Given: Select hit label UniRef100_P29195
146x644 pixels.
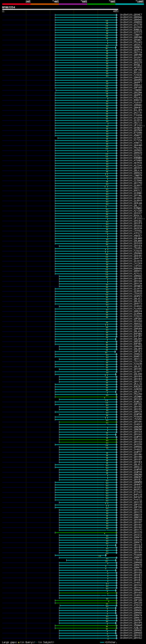Looking at the screenshot, I should coord(131,364).
